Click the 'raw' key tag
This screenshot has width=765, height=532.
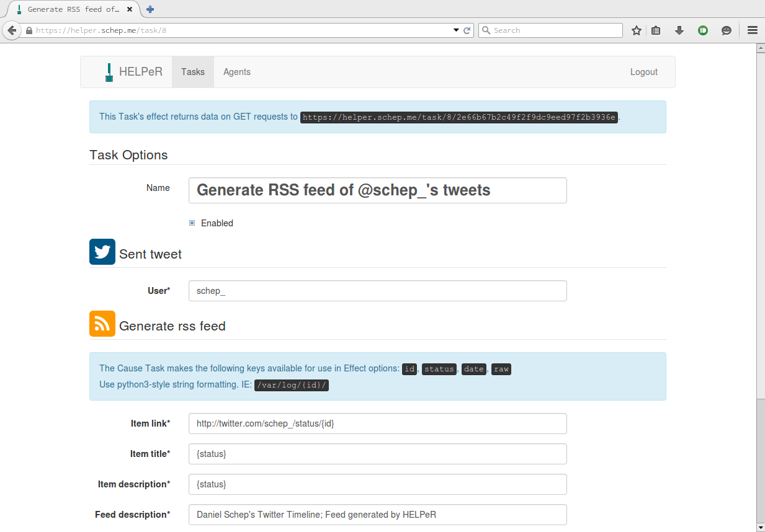501,369
